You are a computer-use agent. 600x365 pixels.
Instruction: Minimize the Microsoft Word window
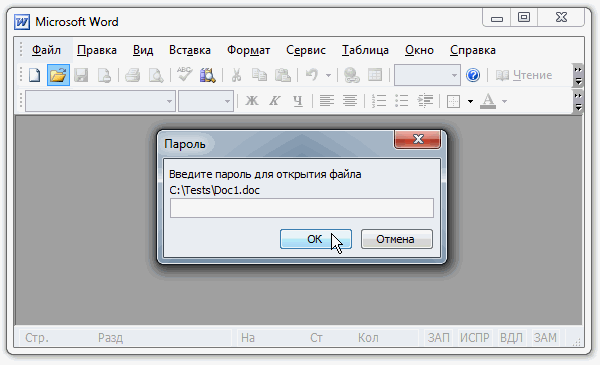click(x=497, y=18)
